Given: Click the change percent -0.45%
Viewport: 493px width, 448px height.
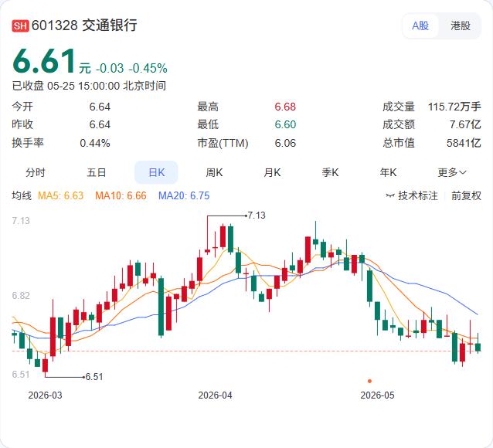Looking at the screenshot, I should (148, 68).
